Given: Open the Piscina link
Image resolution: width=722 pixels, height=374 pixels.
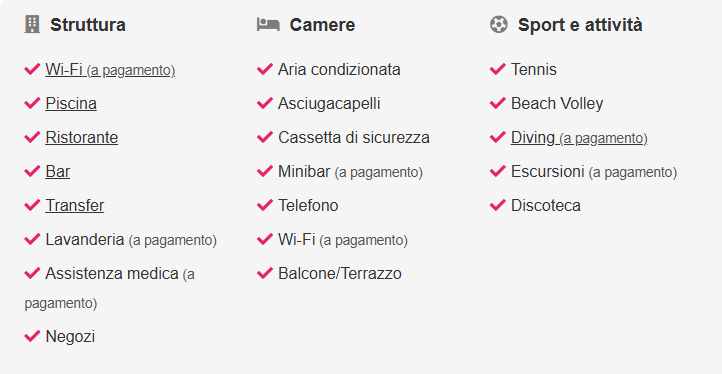Looking at the screenshot, I should pos(71,104).
